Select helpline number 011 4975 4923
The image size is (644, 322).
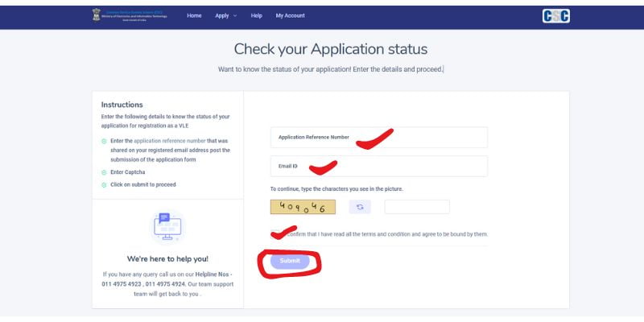pyautogui.click(x=122, y=284)
